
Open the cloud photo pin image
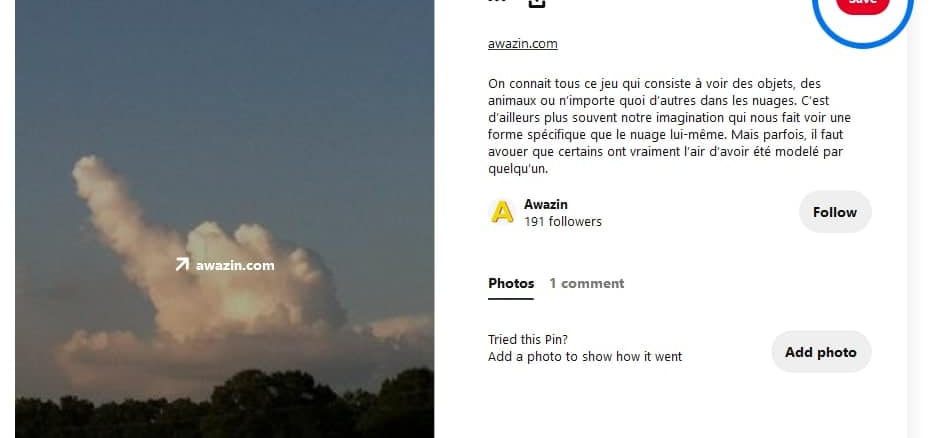(x=225, y=219)
